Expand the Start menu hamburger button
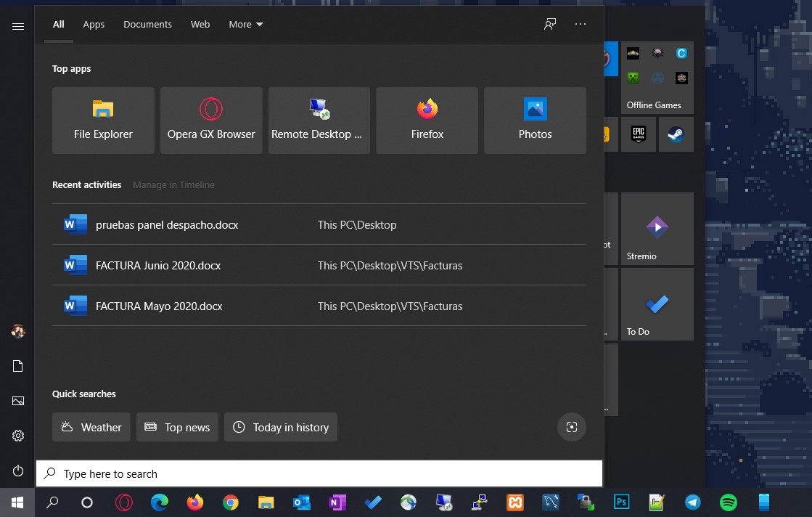812x517 pixels. (x=17, y=26)
